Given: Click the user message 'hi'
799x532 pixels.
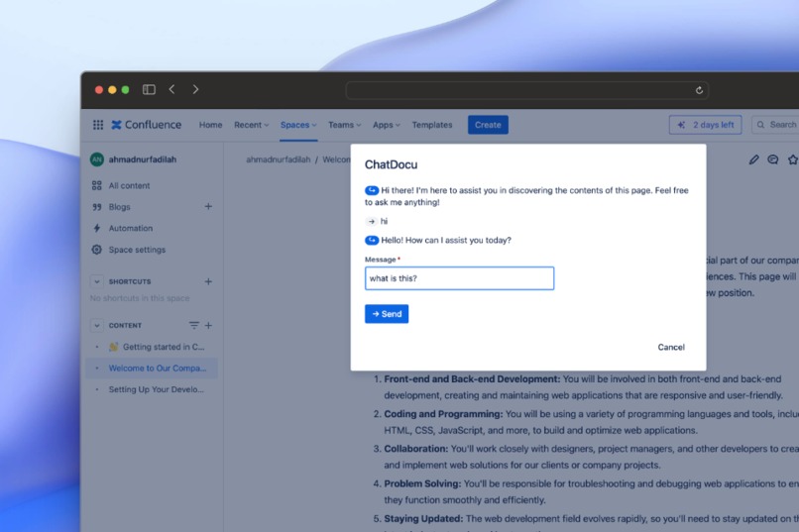Looking at the screenshot, I should tap(384, 221).
